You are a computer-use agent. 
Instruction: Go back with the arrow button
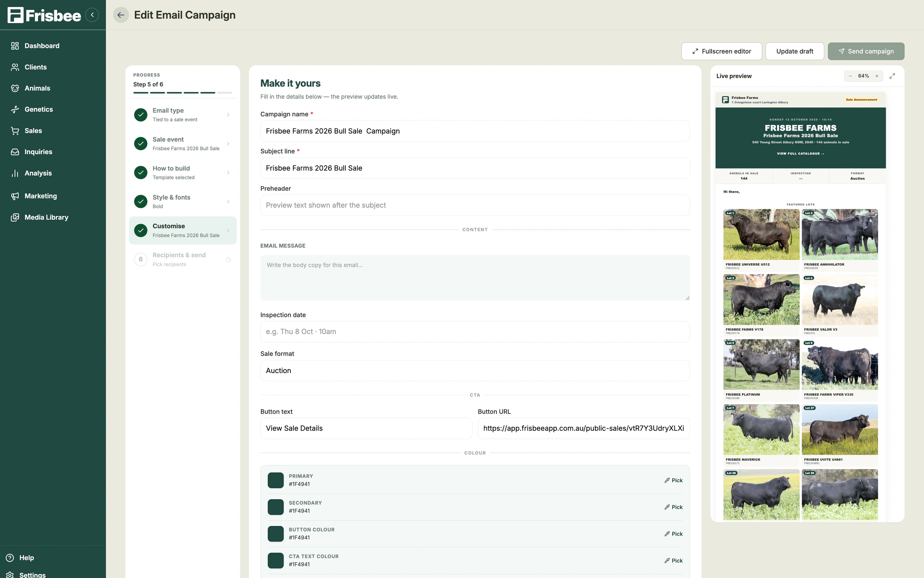coord(121,15)
